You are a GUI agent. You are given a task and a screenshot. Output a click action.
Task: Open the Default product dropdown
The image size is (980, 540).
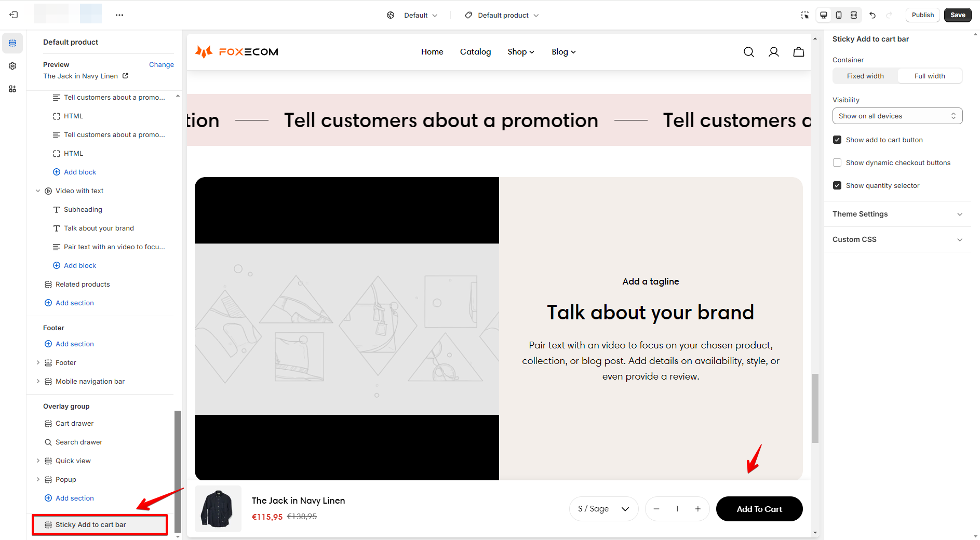502,15
